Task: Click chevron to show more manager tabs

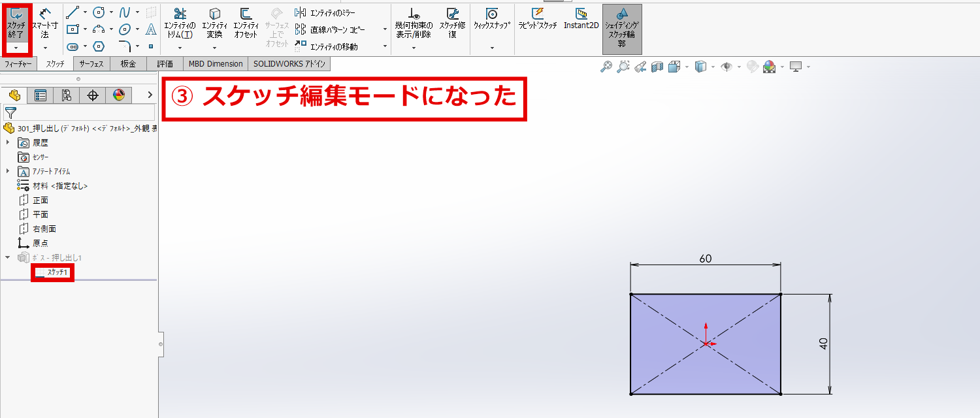Action: (150, 95)
